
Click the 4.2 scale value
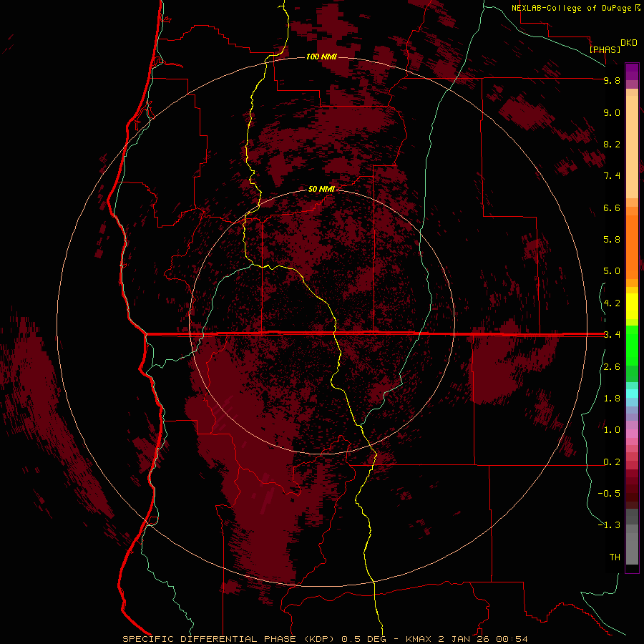[x=612, y=303]
